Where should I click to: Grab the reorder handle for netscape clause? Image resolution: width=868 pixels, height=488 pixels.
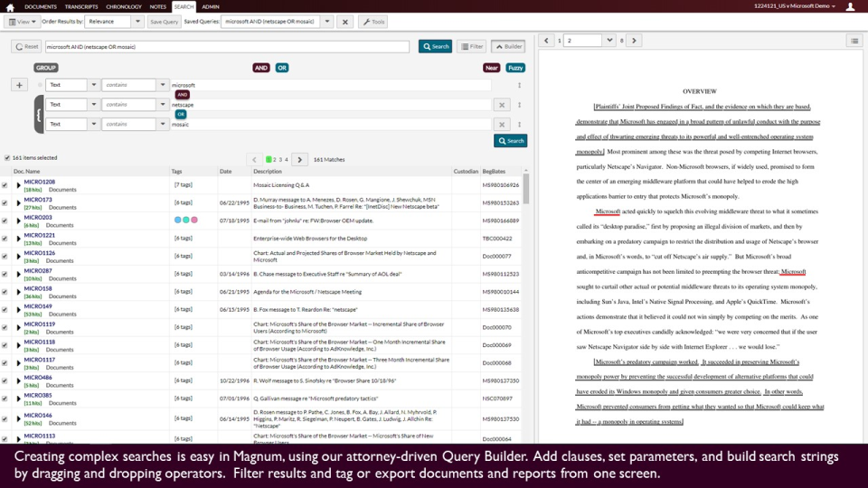tap(519, 105)
